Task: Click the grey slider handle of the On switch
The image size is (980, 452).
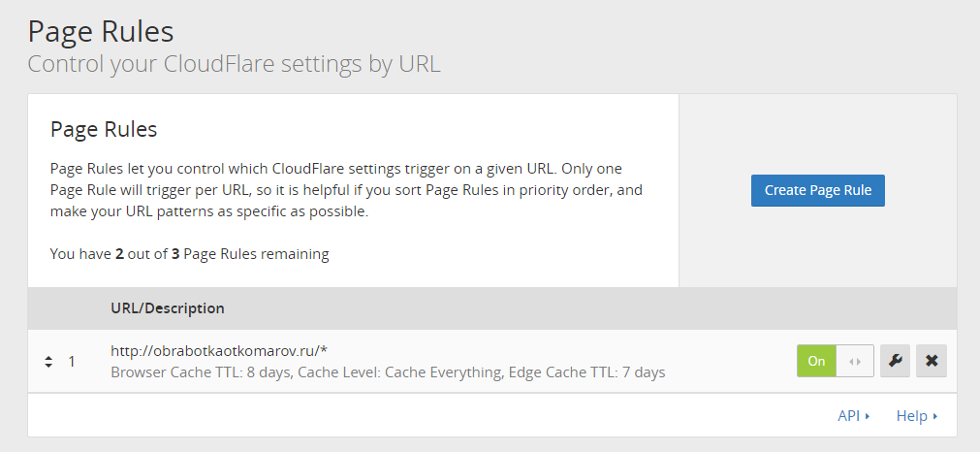Action: point(855,361)
